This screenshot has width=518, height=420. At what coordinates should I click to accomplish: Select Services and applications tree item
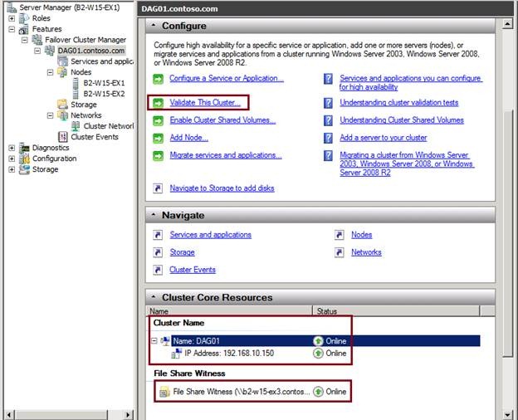pyautogui.click(x=102, y=61)
